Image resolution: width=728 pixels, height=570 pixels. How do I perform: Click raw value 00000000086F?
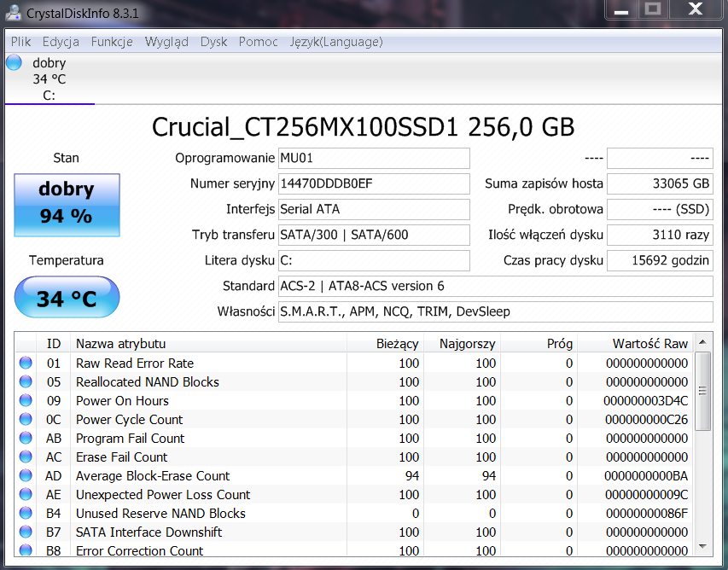pyautogui.click(x=646, y=514)
